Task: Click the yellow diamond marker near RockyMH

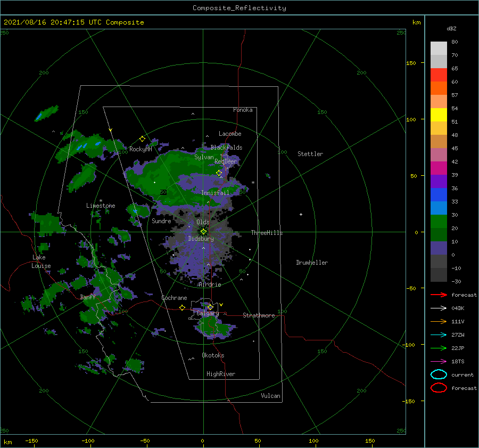Action: 142,139
